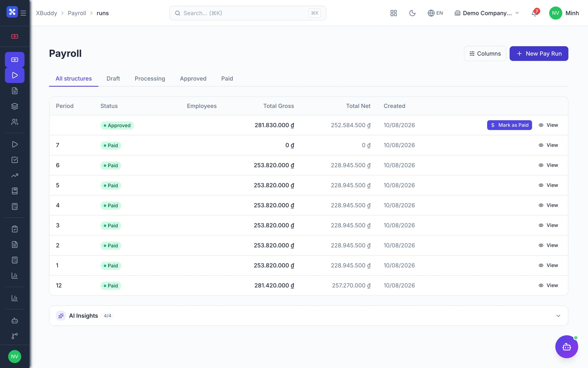Click the Period column header
Viewport: 588px width, 368px height.
[65, 106]
